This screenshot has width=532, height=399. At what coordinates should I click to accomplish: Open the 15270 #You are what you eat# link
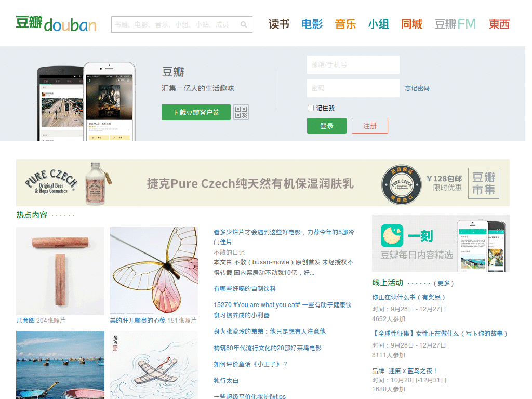point(282,310)
